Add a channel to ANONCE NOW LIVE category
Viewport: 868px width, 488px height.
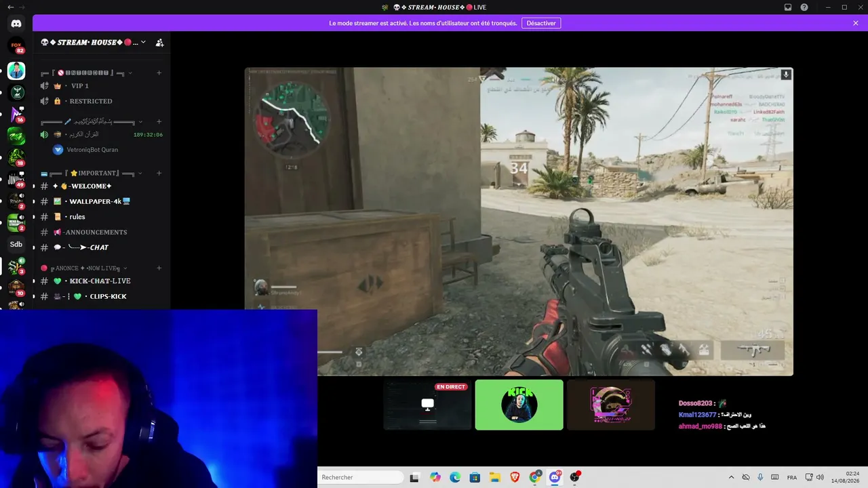[x=159, y=268]
